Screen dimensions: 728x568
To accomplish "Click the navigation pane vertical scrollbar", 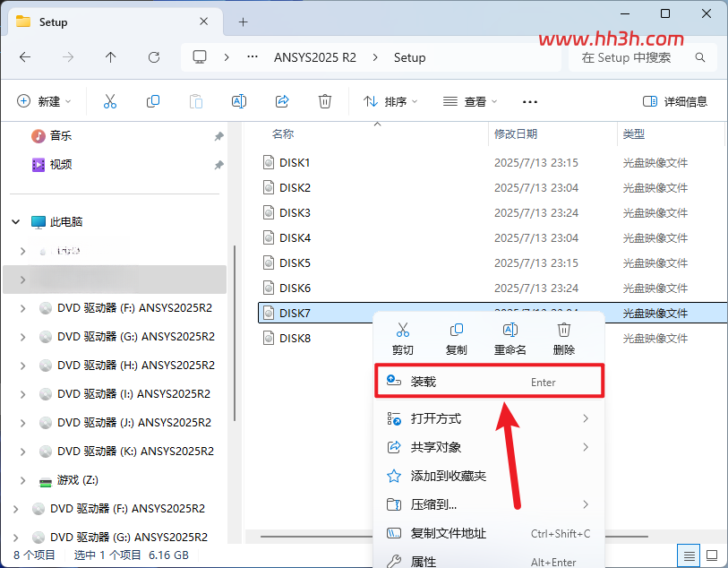I will (x=235, y=333).
